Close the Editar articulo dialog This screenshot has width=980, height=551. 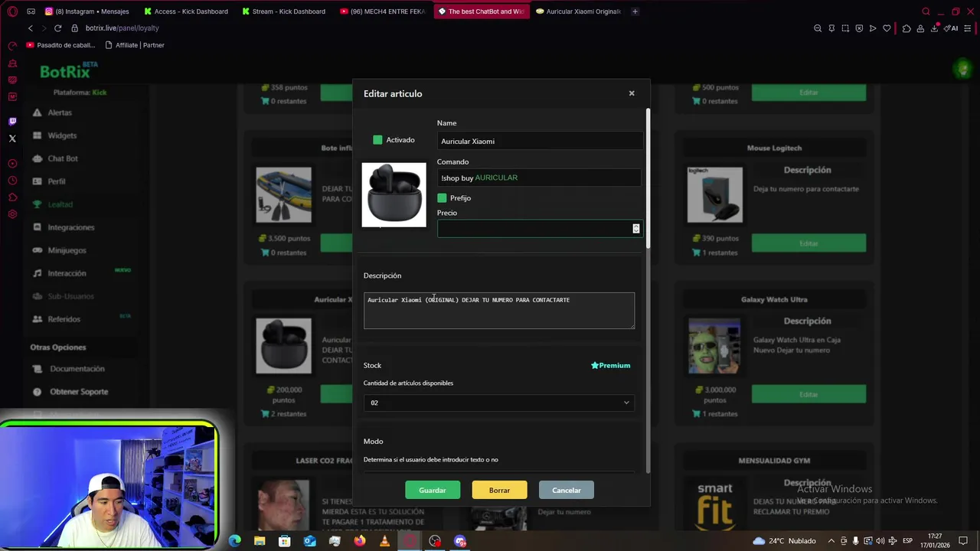632,93
